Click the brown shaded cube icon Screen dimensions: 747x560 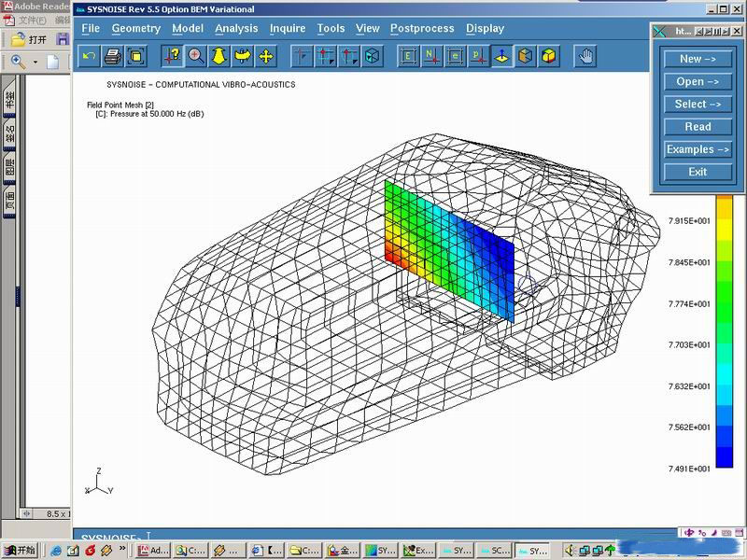coord(525,56)
